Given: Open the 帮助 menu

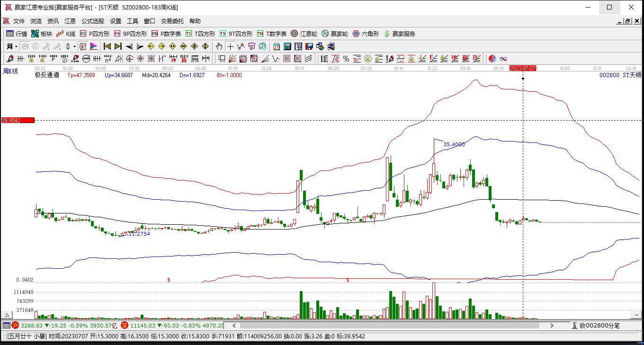Looking at the screenshot, I should pyautogui.click(x=195, y=21).
